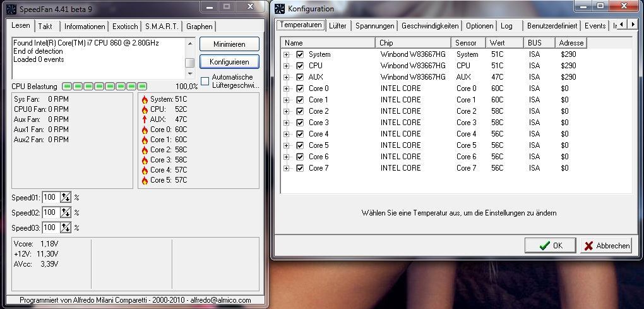Image resolution: width=644 pixels, height=309 pixels.
Task: Expand the Core 3 tree node
Action: (286, 123)
